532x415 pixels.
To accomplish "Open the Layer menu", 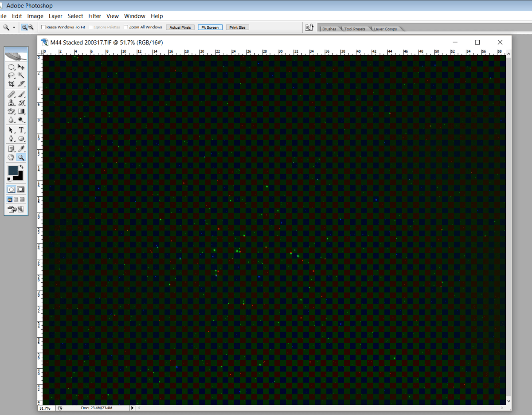I will click(x=55, y=16).
